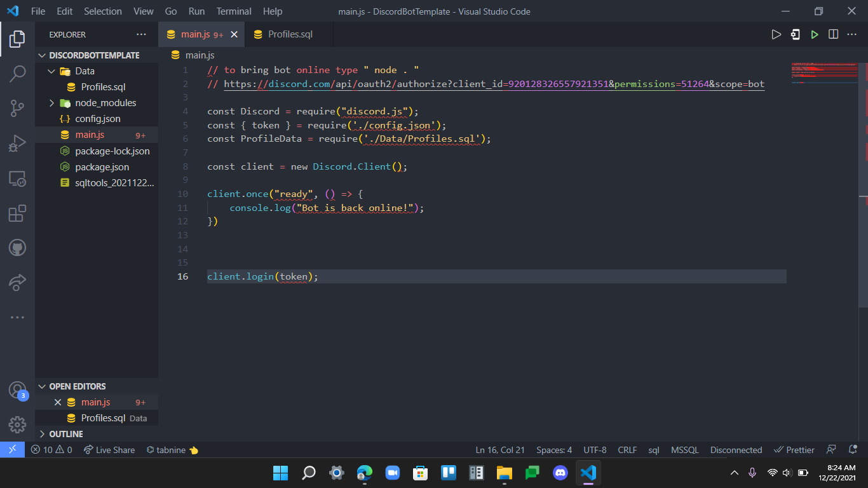Image resolution: width=868 pixels, height=488 pixels.
Task: Click Ln 16, Col 21 to go to a line
Action: click(500, 450)
